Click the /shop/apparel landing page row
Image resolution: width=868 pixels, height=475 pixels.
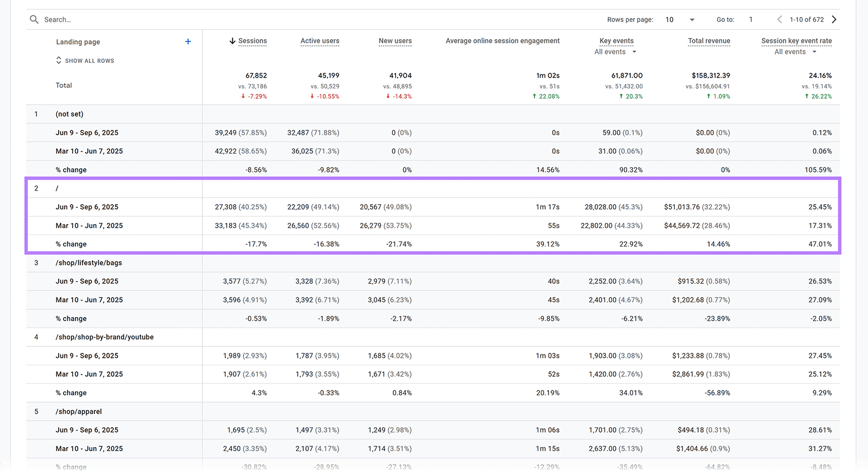[79, 411]
